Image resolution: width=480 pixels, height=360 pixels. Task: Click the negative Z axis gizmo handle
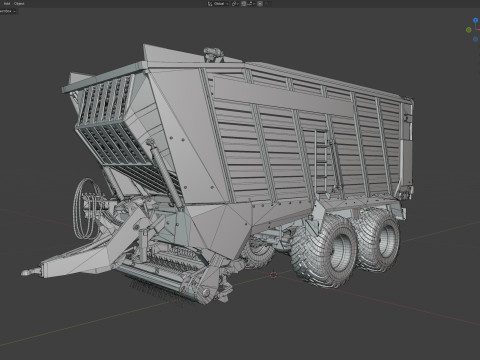[x=476, y=39]
